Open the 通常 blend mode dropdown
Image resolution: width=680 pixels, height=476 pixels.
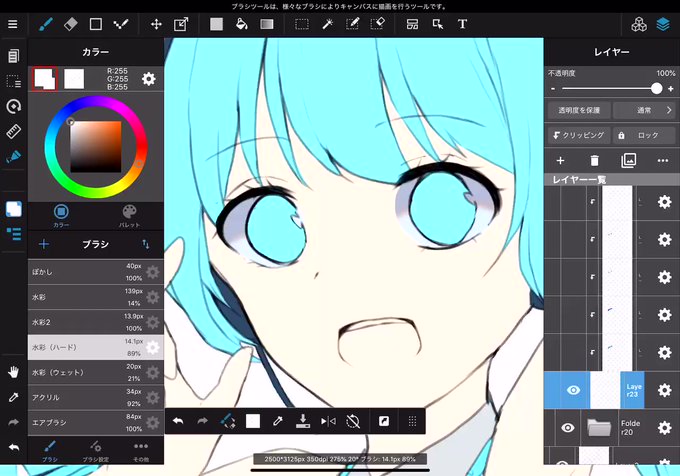click(644, 110)
